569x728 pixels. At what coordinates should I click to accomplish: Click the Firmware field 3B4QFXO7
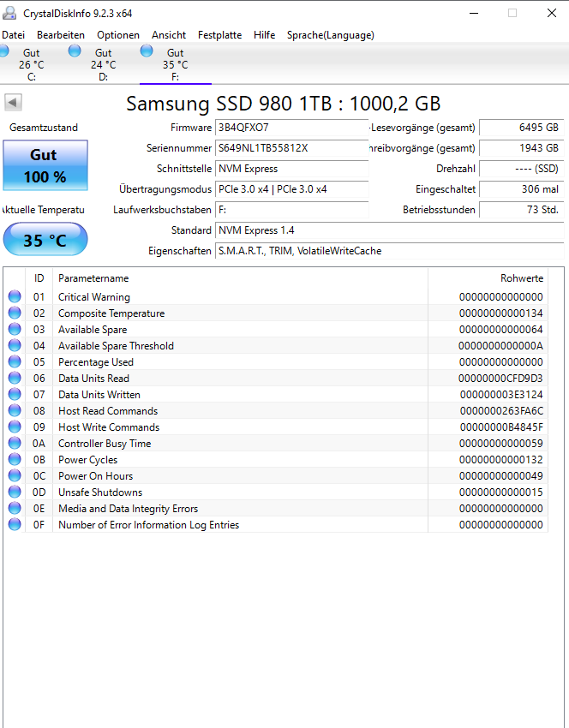click(291, 128)
